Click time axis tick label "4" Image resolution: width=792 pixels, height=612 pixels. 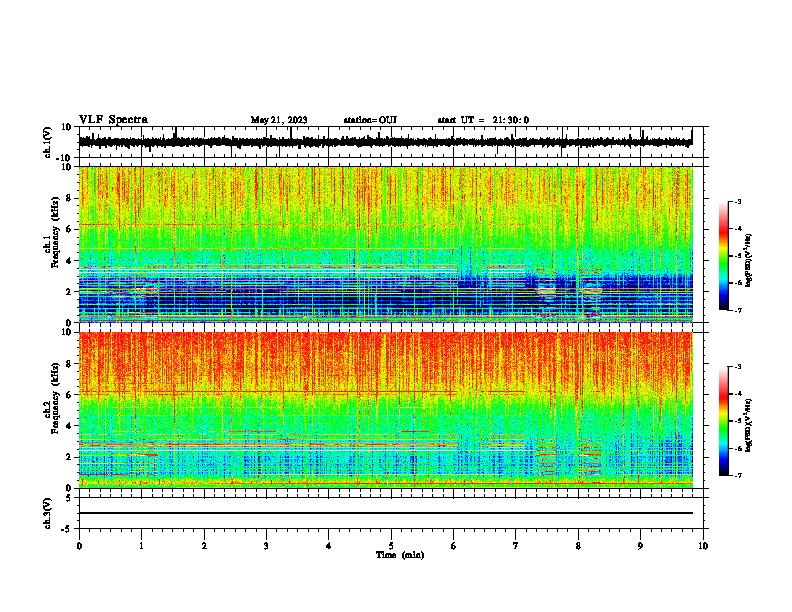[329, 546]
